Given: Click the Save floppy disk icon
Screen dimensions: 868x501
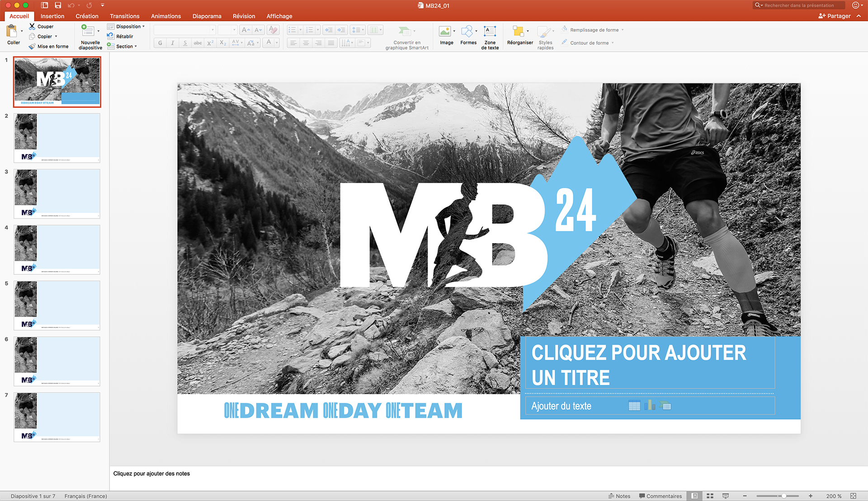Looking at the screenshot, I should point(58,5).
